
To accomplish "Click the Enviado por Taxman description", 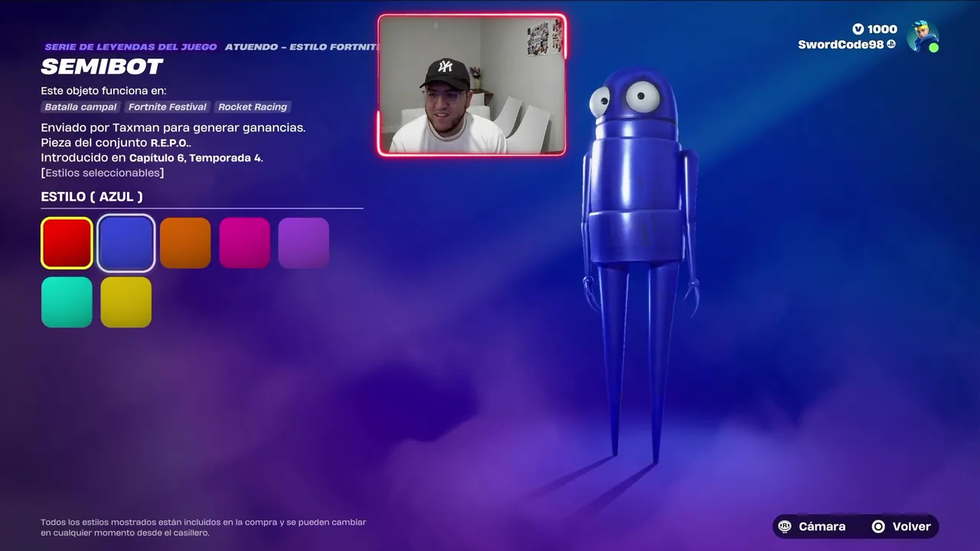I will tap(173, 128).
